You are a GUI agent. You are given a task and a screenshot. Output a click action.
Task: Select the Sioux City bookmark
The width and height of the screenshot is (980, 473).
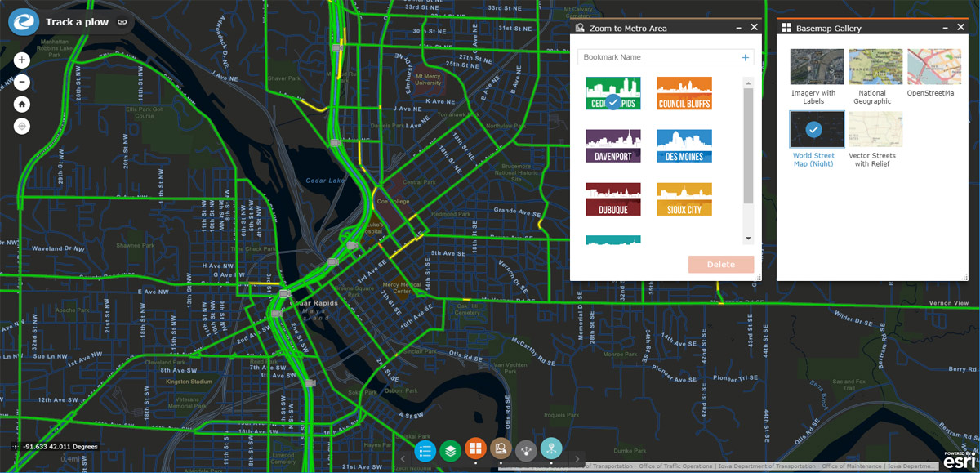tap(684, 199)
